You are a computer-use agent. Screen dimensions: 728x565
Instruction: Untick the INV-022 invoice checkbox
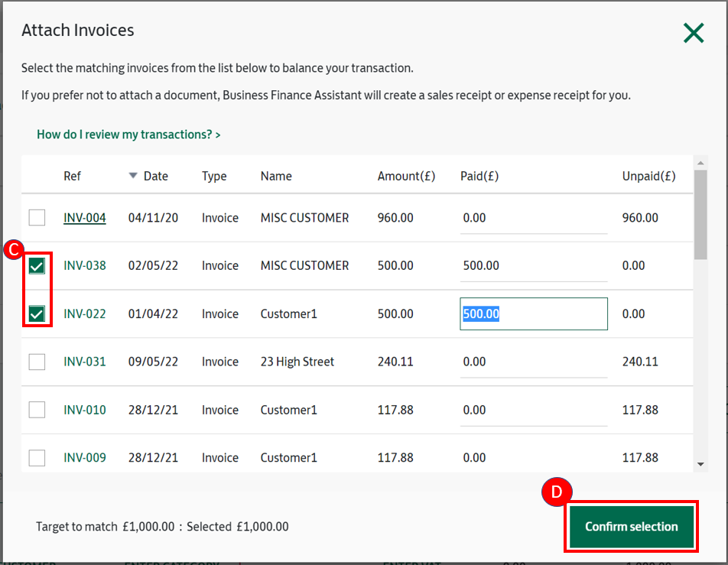pyautogui.click(x=37, y=313)
